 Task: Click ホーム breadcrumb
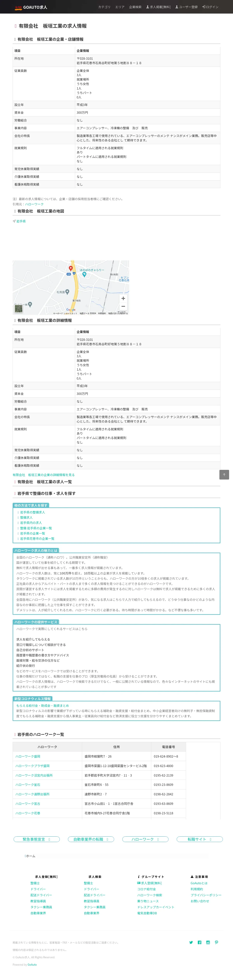click(30, 856)
